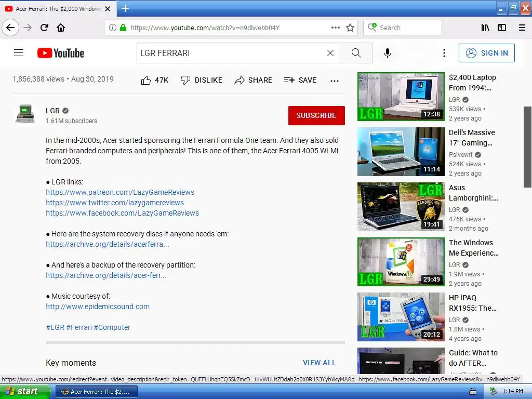This screenshot has width=532, height=399.
Task: Click the Dell's Massive 17" Gaming title
Action: click(472, 138)
